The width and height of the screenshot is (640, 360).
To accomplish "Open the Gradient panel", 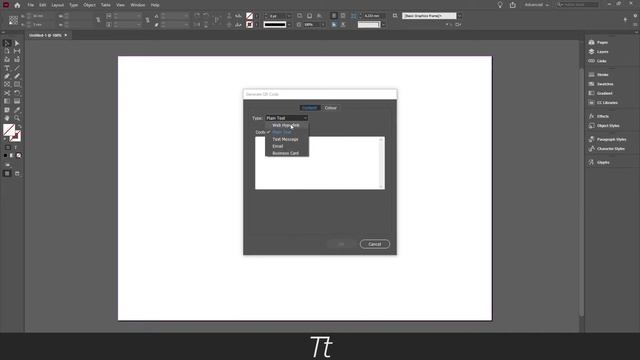I will pos(600,93).
